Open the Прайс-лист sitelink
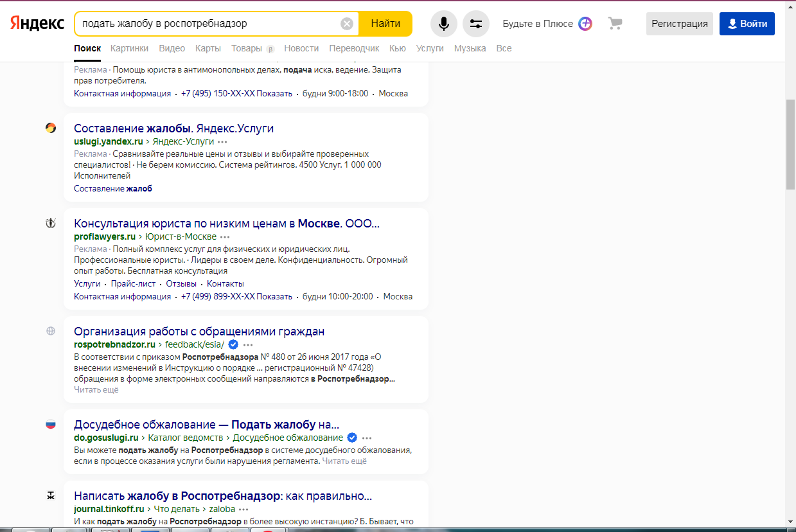The image size is (796, 532). pos(133,283)
